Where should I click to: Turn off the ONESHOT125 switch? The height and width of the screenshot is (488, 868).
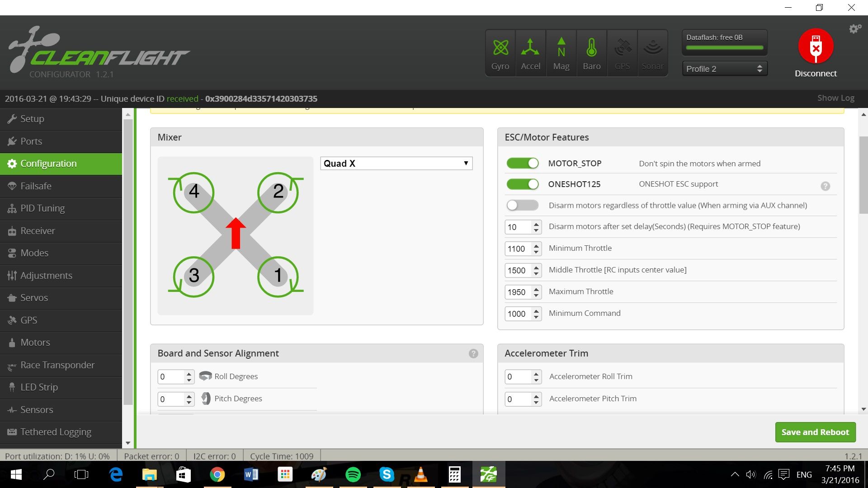(522, 184)
